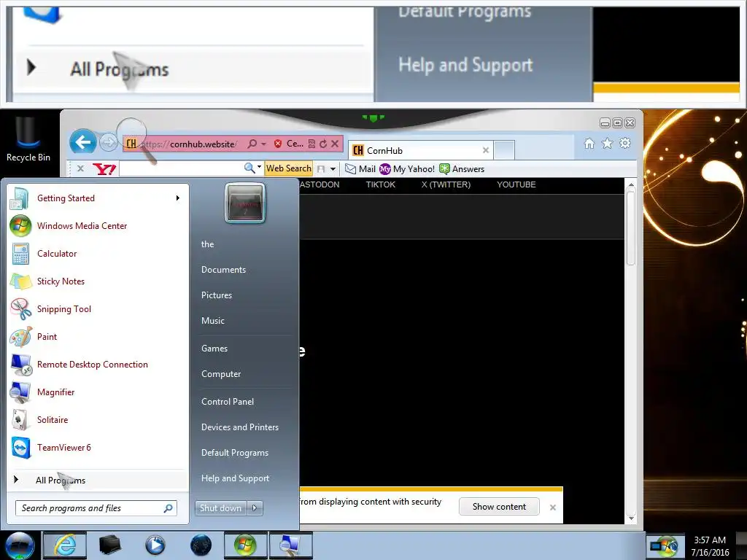The height and width of the screenshot is (560, 747).
Task: Click the Internet Explorer taskbar icon
Action: [x=65, y=545]
